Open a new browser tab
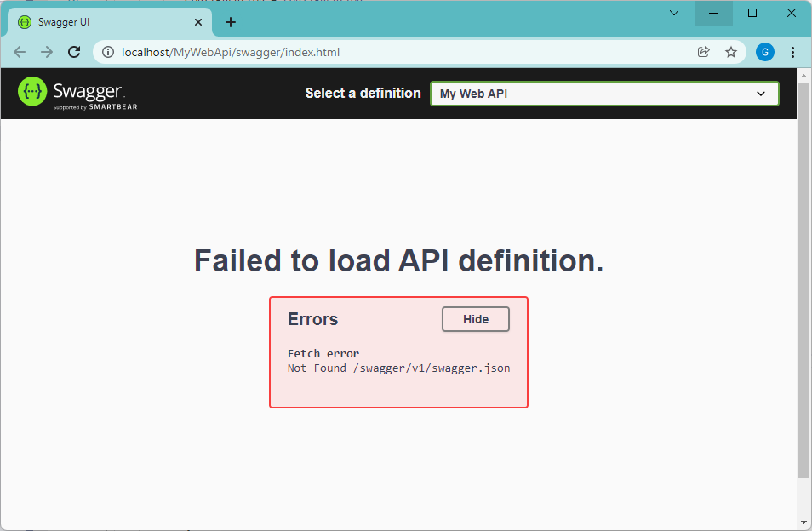The image size is (812, 531). click(230, 22)
